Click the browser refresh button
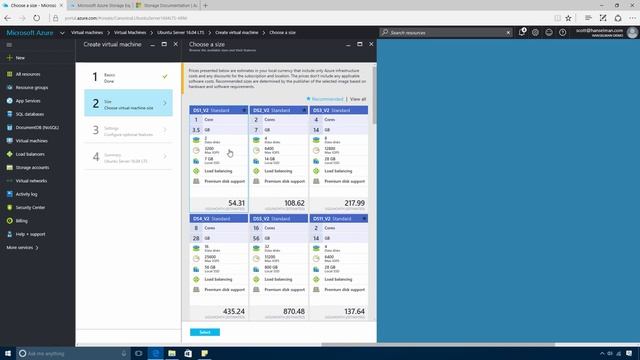Viewport: 640px width, 360px height. [x=37, y=18]
